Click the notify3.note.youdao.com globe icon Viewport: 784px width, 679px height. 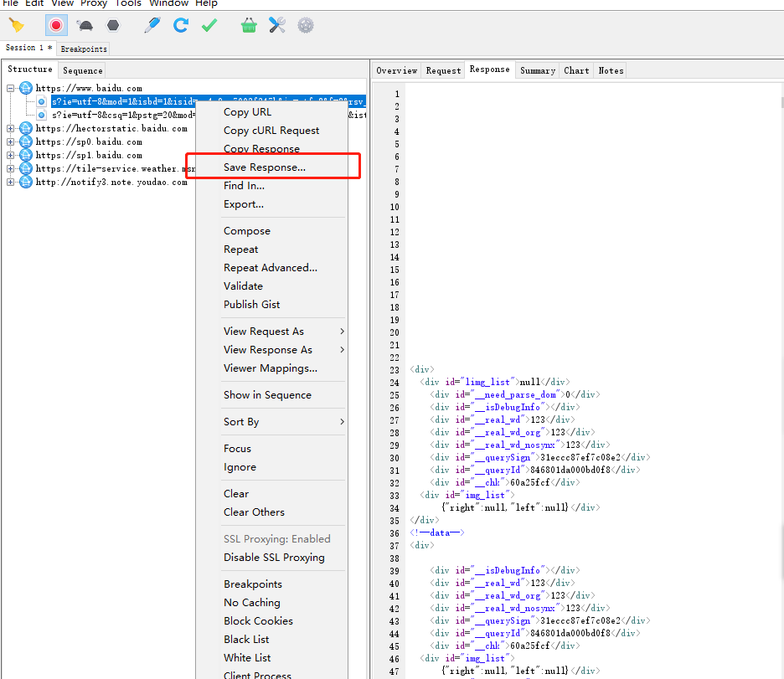click(x=26, y=182)
